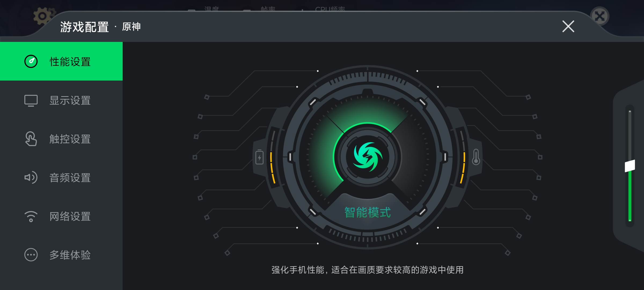Open 音频设置 audio settings
The width and height of the screenshot is (644, 290).
coord(61,177)
